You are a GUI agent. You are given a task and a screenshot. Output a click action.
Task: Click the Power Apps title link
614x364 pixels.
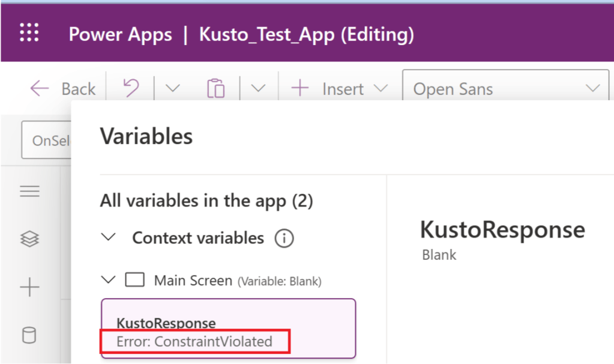(x=121, y=34)
